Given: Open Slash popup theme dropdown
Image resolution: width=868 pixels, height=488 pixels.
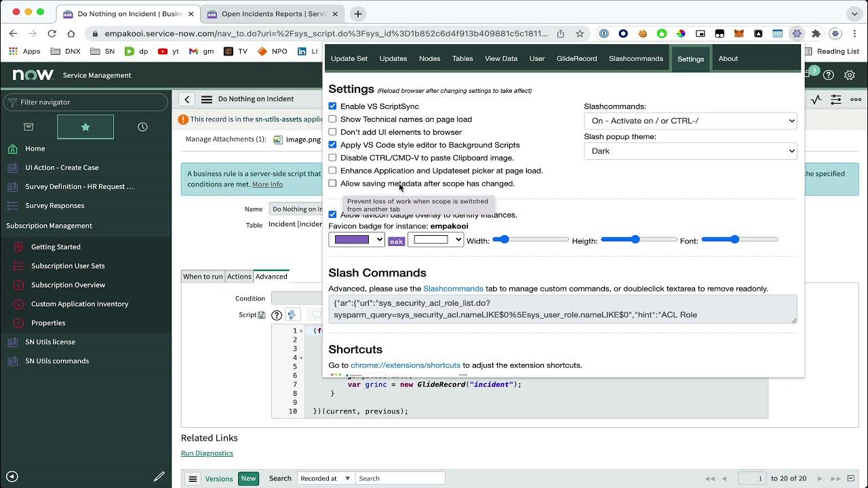Looking at the screenshot, I should 690,151.
